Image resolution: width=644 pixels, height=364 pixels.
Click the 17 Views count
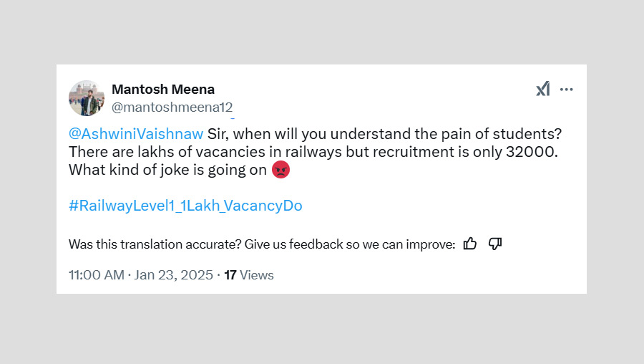(x=249, y=275)
